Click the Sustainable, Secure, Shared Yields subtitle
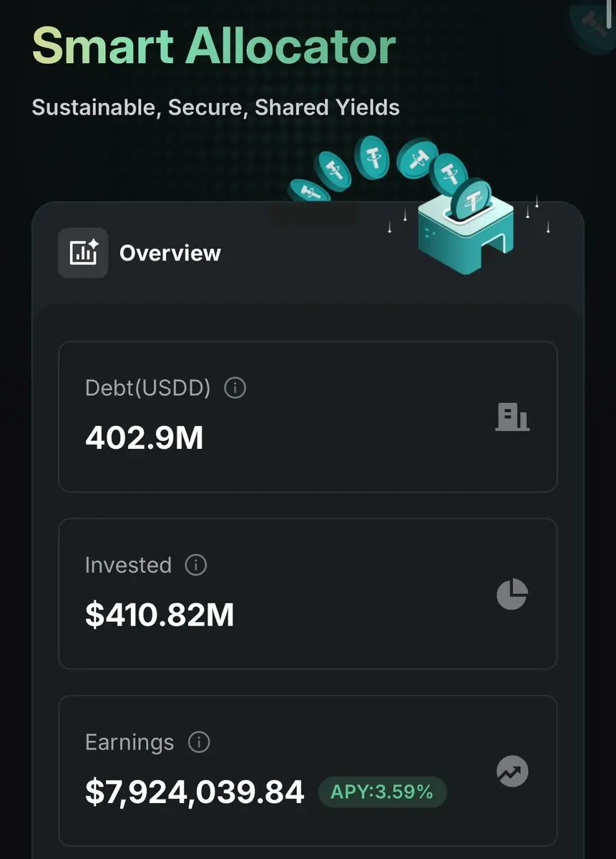Viewport: 616px width, 859px height. click(x=216, y=107)
